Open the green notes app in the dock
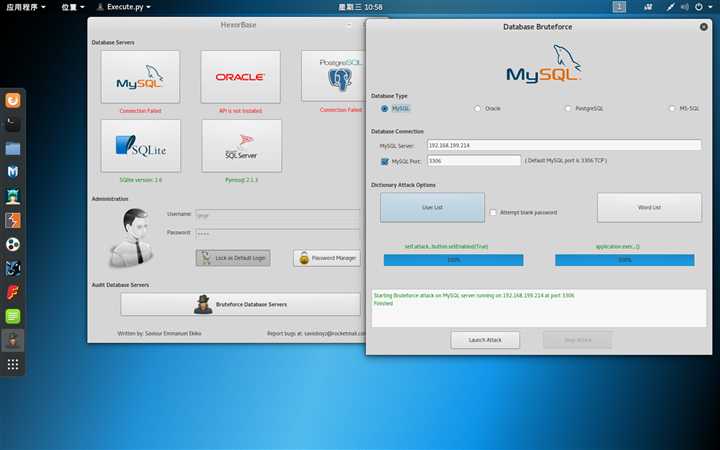The width and height of the screenshot is (720, 450). (x=13, y=316)
